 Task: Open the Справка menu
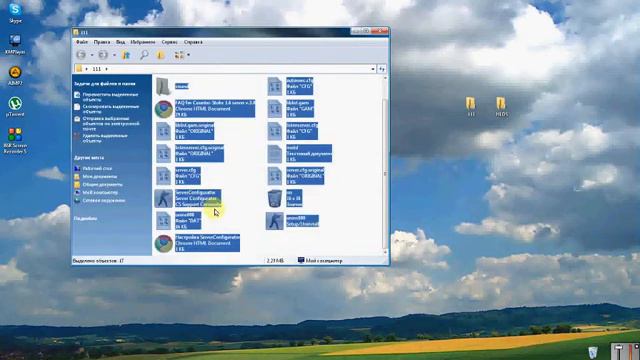[x=193, y=42]
